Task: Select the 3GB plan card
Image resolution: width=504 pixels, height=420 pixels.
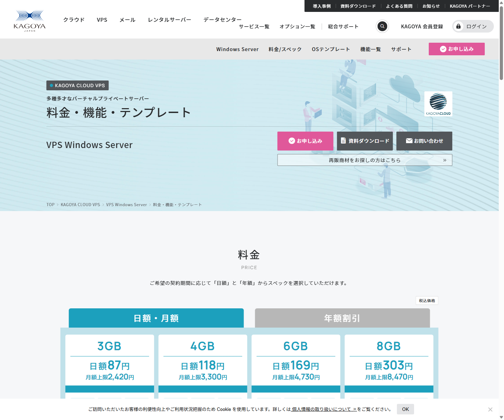Action: click(x=110, y=366)
